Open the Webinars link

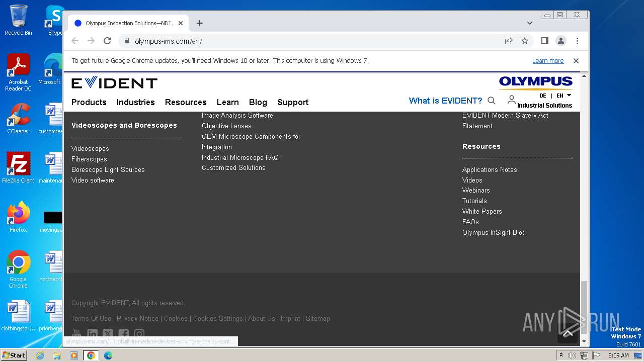pos(476,190)
